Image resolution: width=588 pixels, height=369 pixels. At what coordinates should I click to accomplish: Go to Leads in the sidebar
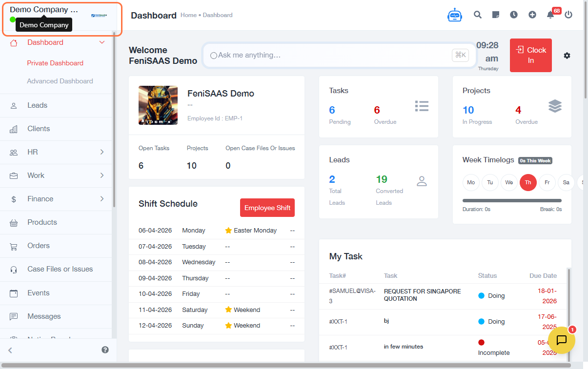pos(38,105)
